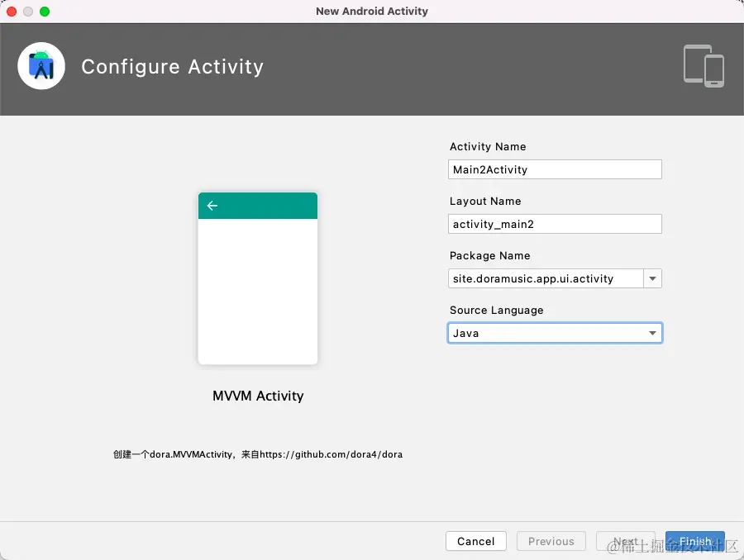Click the back arrow in the activity preview

point(212,206)
